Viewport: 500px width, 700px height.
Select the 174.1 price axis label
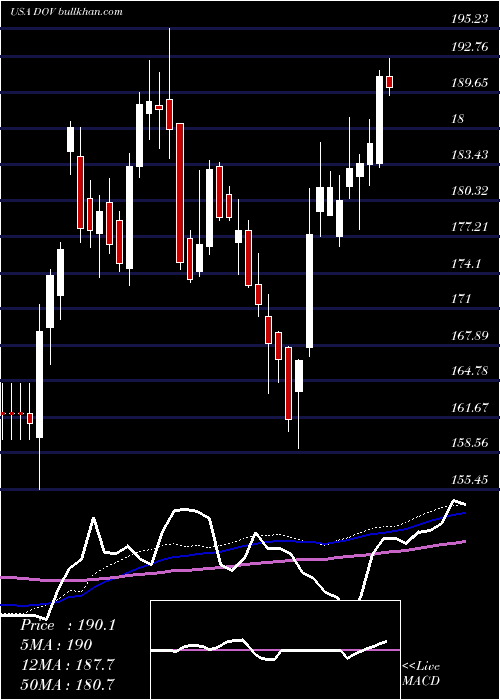click(x=466, y=263)
